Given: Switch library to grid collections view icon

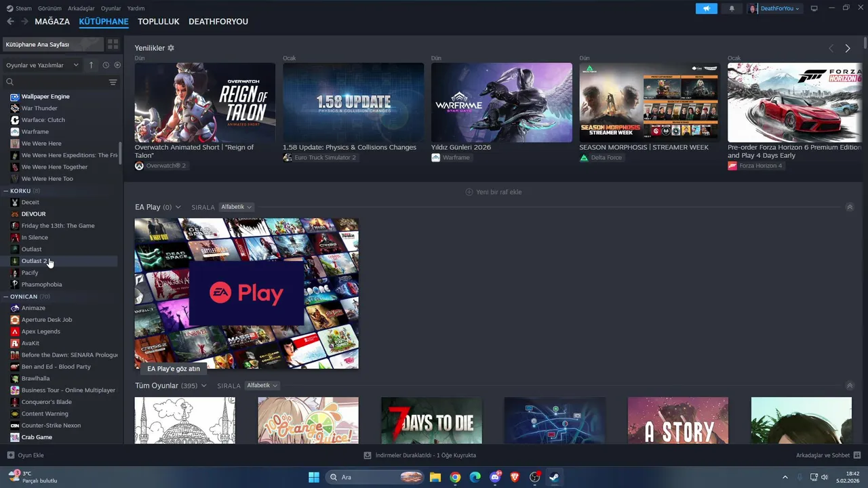Looking at the screenshot, I should pyautogui.click(x=113, y=44).
